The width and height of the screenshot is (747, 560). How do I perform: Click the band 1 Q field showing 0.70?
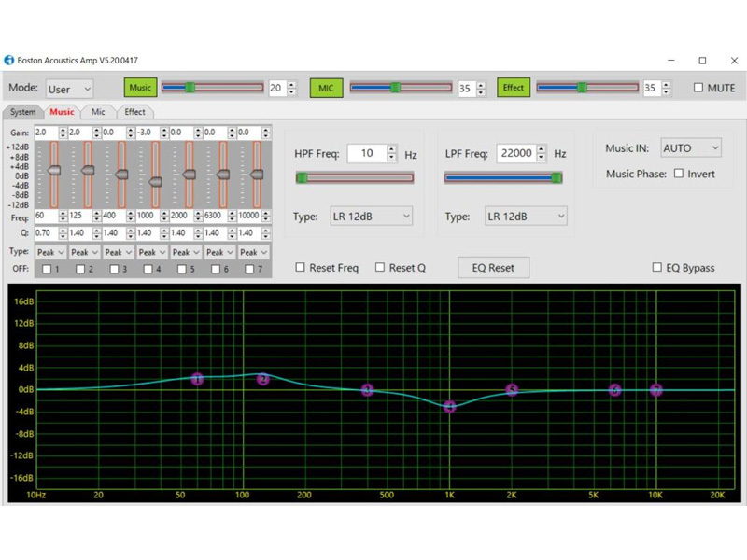(46, 232)
